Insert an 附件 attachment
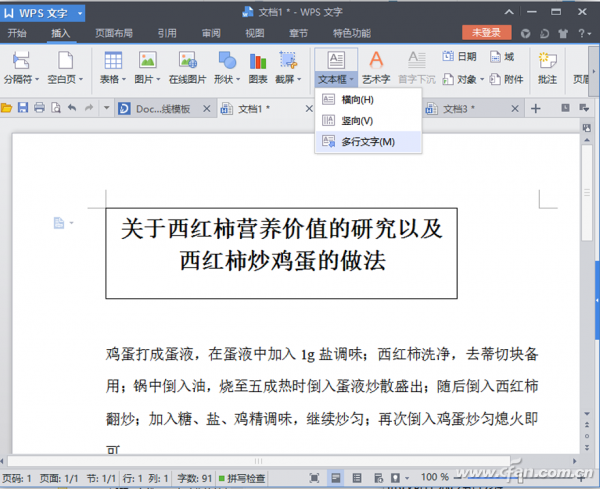600x489 pixels. (x=506, y=79)
